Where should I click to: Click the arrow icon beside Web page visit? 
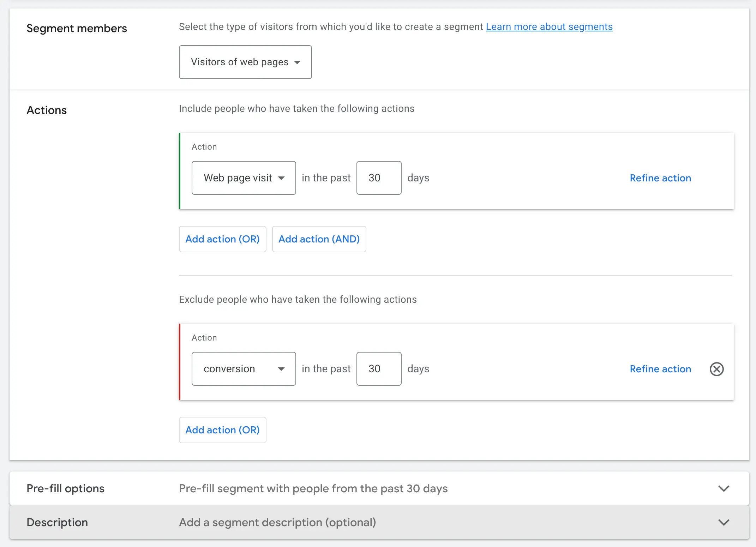click(281, 178)
